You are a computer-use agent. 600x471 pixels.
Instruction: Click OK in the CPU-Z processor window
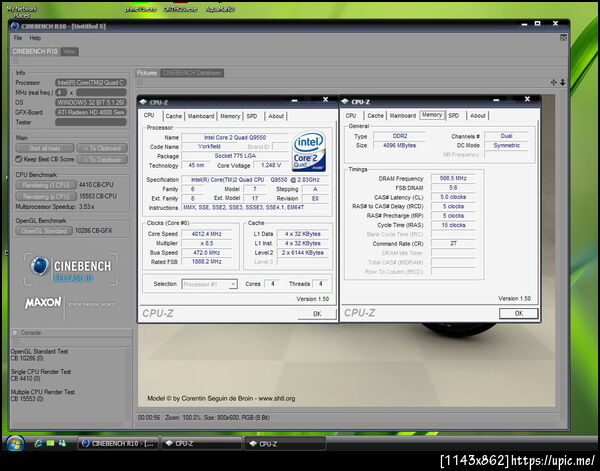[317, 314]
